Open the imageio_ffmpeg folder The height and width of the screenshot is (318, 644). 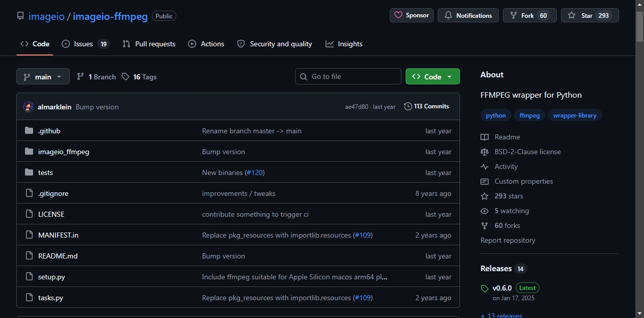point(64,152)
